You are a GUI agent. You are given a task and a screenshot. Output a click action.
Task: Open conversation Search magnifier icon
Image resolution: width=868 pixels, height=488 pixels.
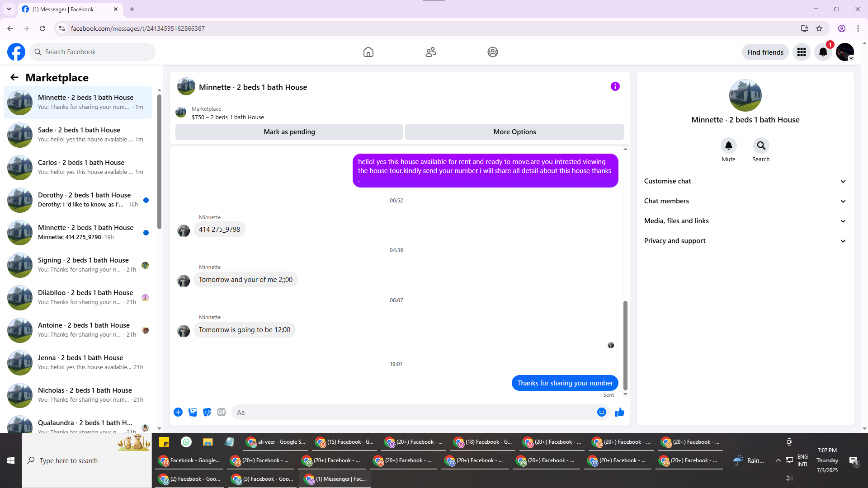761,145
